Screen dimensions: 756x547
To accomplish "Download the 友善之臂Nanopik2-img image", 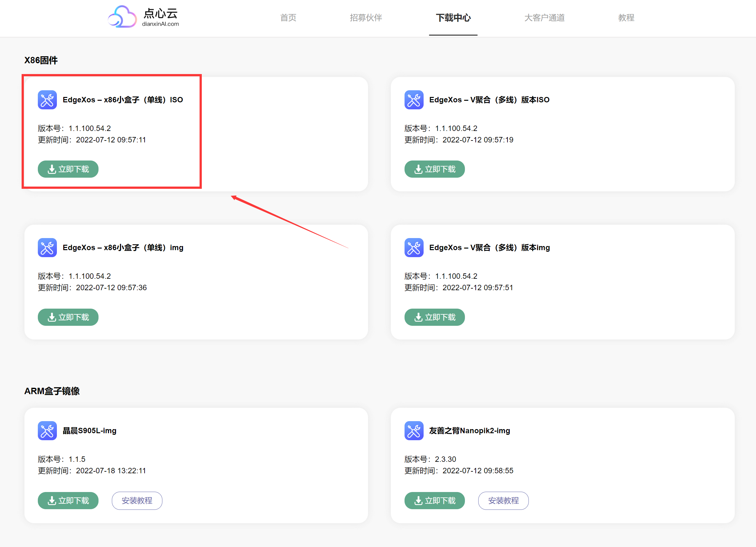I will (434, 501).
